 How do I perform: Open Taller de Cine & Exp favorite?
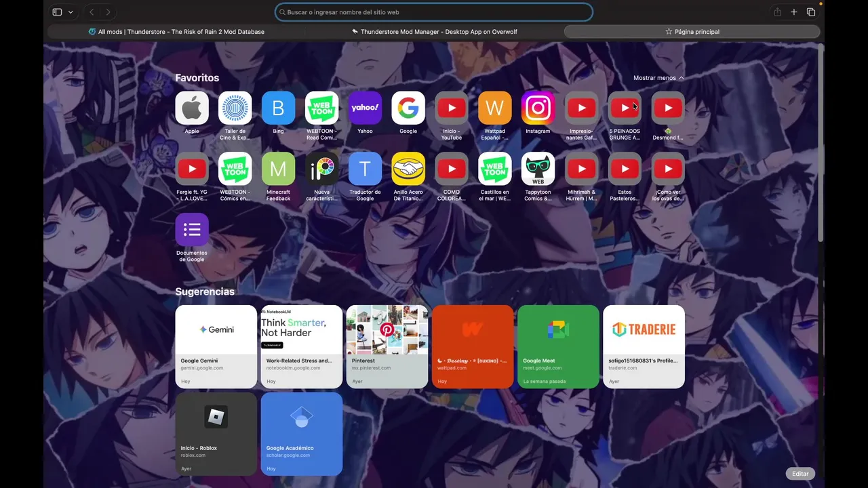click(235, 108)
